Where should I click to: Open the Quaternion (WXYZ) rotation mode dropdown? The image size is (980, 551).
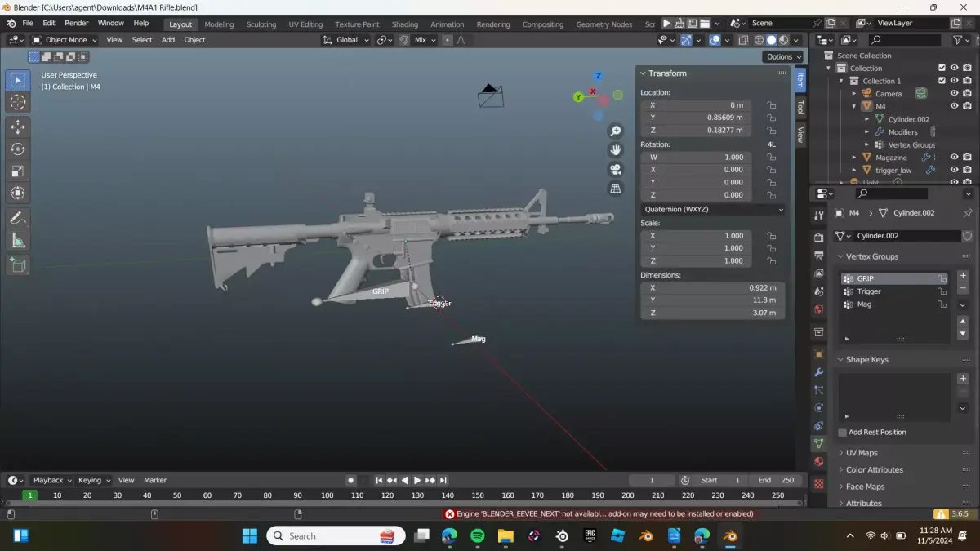coord(713,209)
